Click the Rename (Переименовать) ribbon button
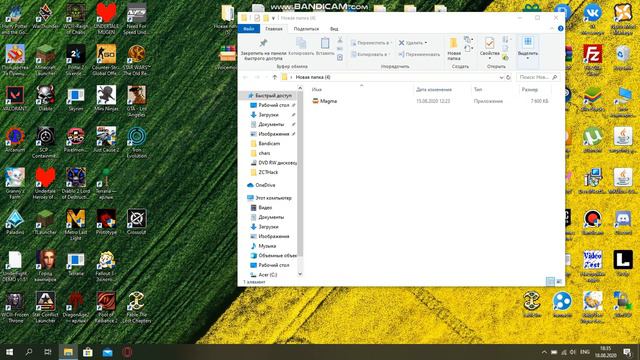The height and width of the screenshot is (360, 640). pos(419,54)
